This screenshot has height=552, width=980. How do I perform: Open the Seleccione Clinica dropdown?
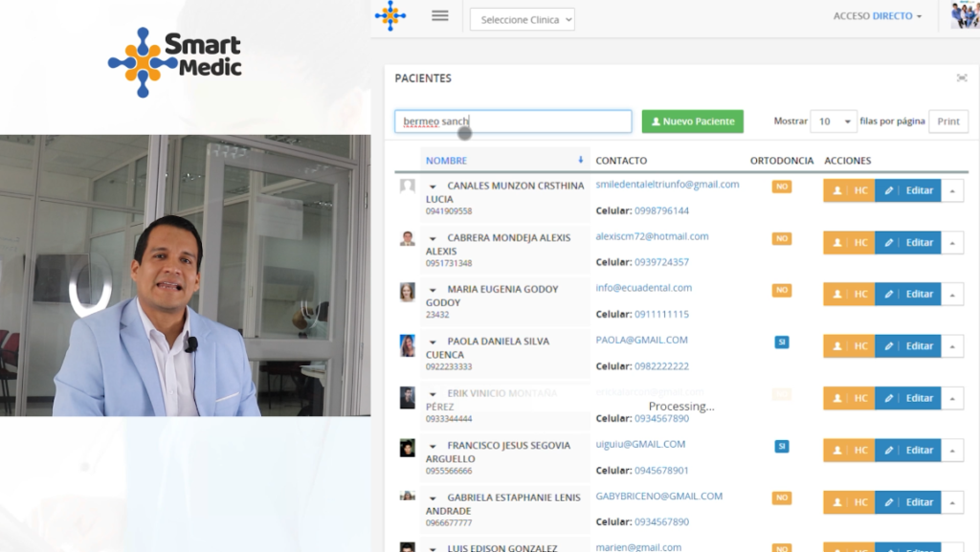tap(523, 19)
